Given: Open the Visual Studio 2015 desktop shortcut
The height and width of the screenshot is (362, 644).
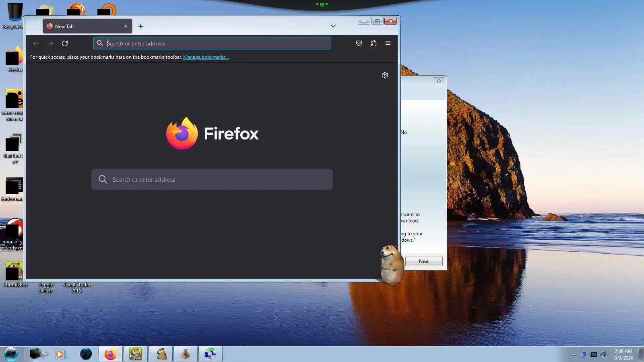Looking at the screenshot, I should (x=76, y=288).
